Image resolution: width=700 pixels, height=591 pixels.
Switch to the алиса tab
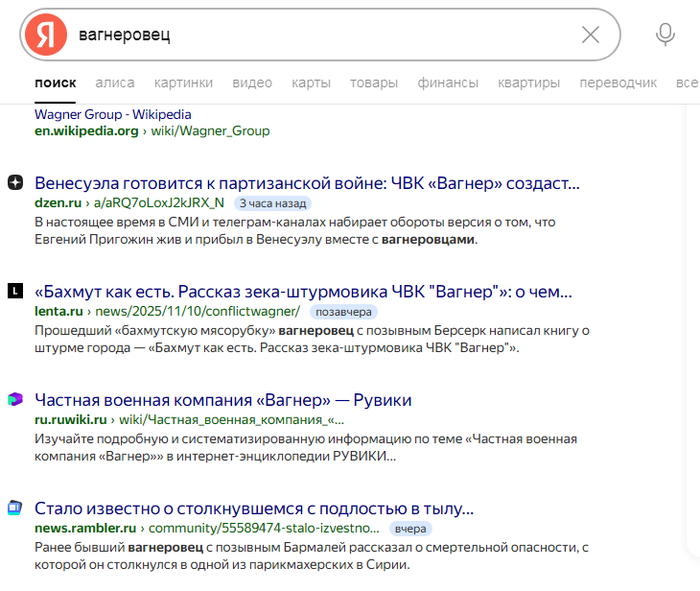pos(115,83)
